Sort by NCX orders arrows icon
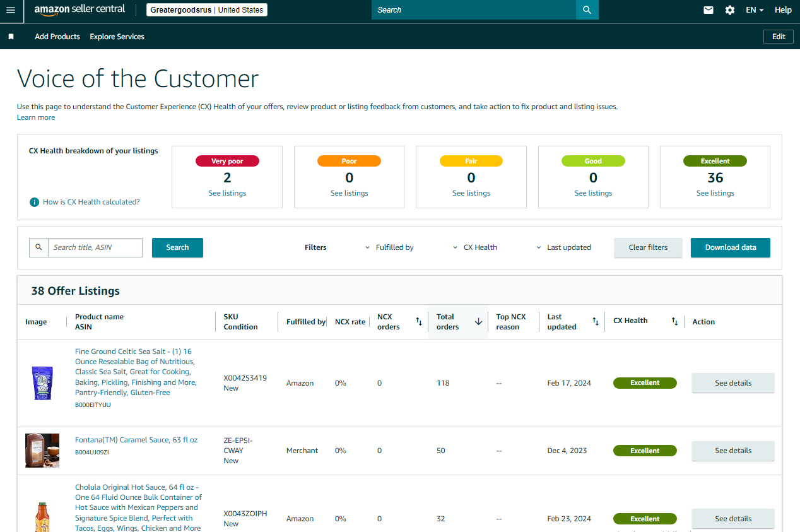Viewport: 800px width, 532px height. 419,322
